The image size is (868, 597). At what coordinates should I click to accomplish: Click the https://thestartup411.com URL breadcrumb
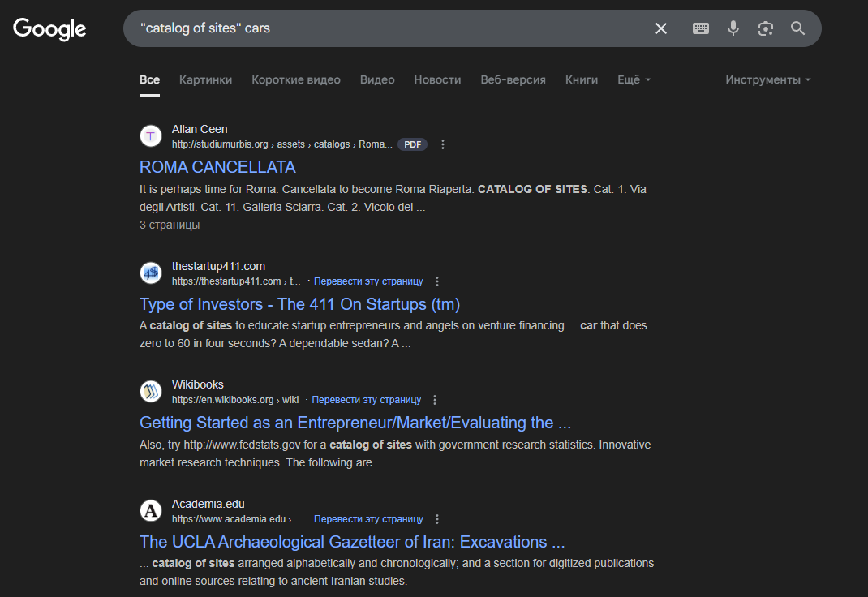coord(236,281)
